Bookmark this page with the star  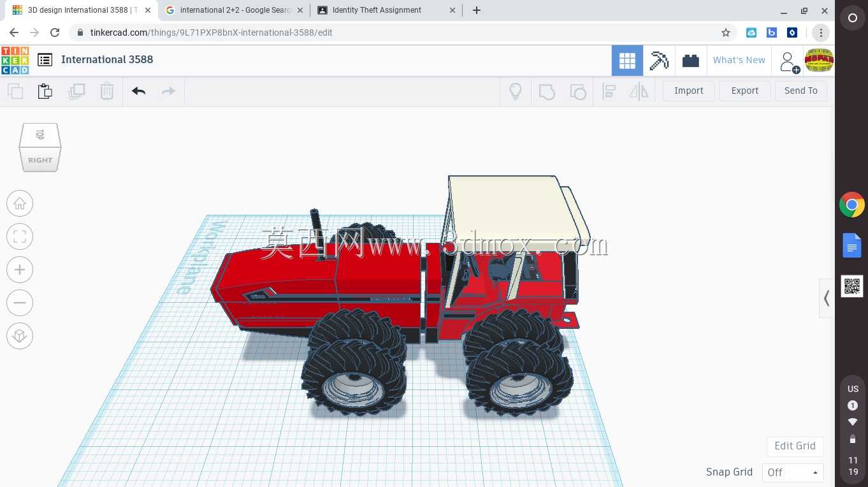[726, 33]
